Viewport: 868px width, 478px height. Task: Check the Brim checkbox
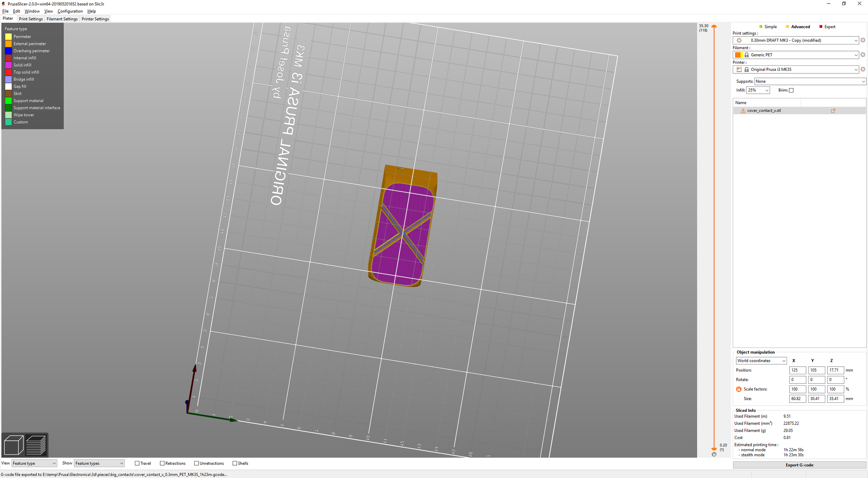pos(791,90)
